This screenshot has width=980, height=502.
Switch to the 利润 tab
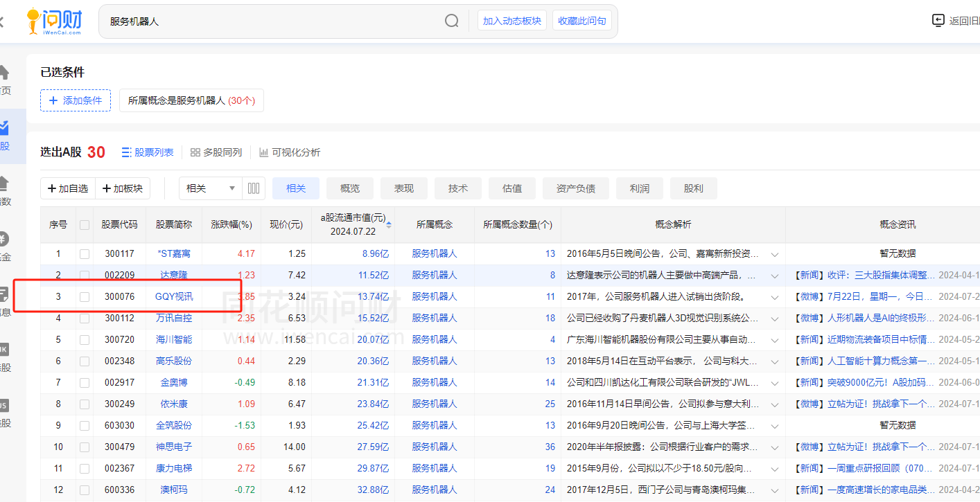pyautogui.click(x=640, y=188)
